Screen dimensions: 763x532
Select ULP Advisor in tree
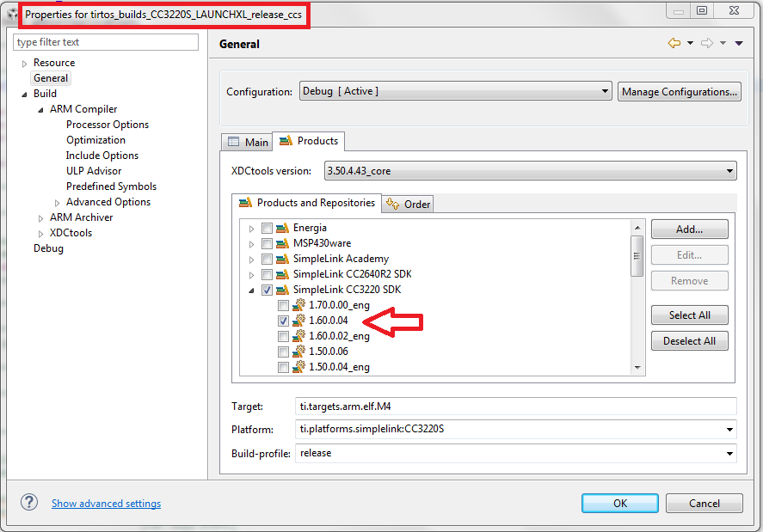[x=94, y=171]
